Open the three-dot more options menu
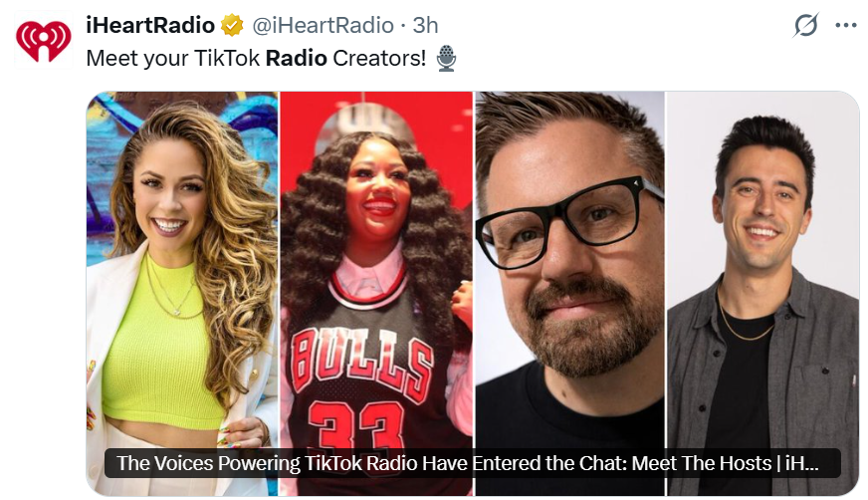The height and width of the screenshot is (500, 868). point(845,26)
